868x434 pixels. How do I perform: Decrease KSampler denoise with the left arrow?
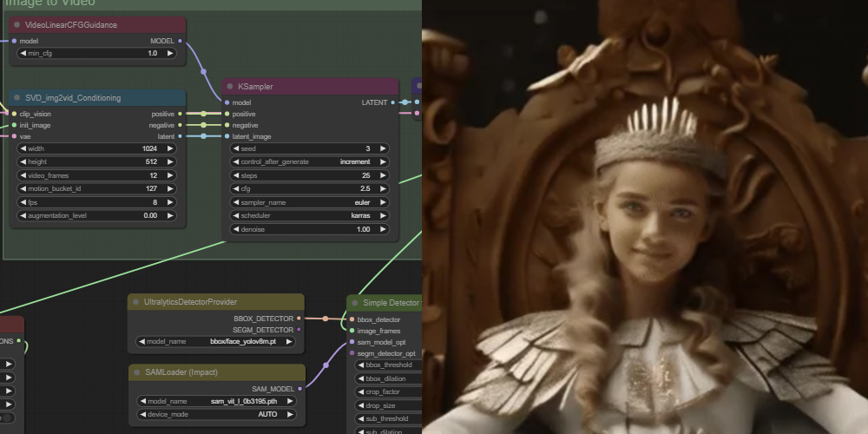click(x=236, y=229)
